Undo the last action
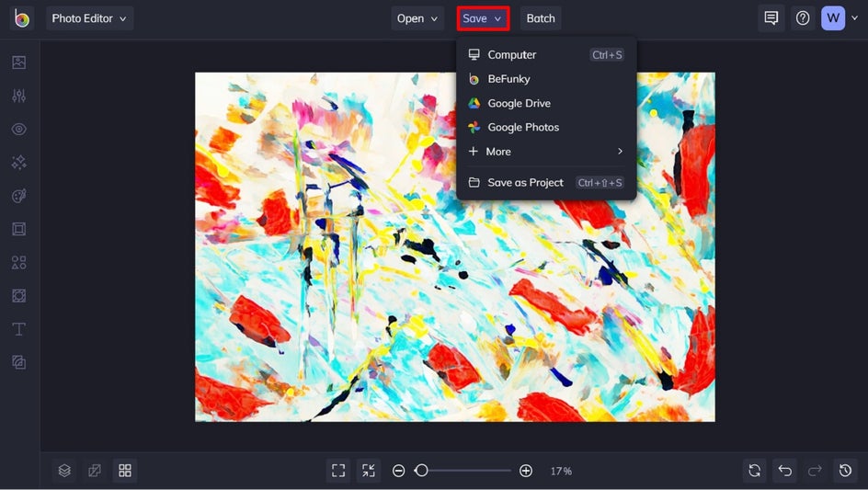Image resolution: width=868 pixels, height=490 pixels. click(x=785, y=471)
